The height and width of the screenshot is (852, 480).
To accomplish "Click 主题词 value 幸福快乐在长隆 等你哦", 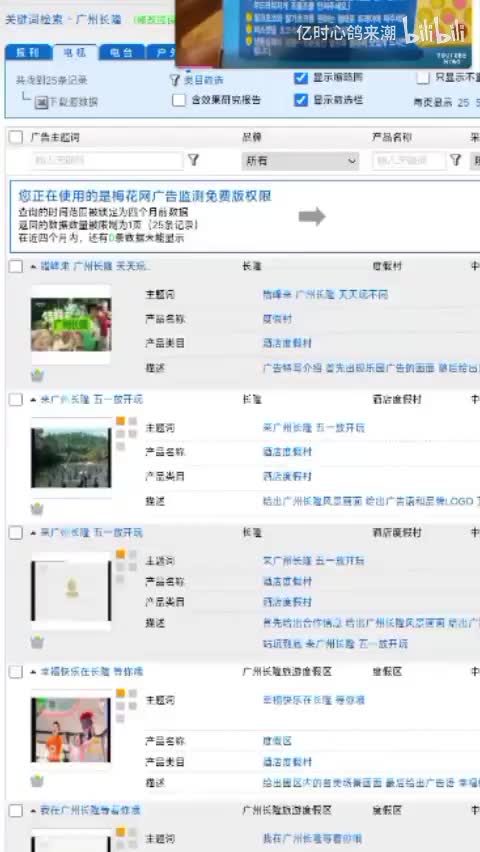I will pos(314,700).
